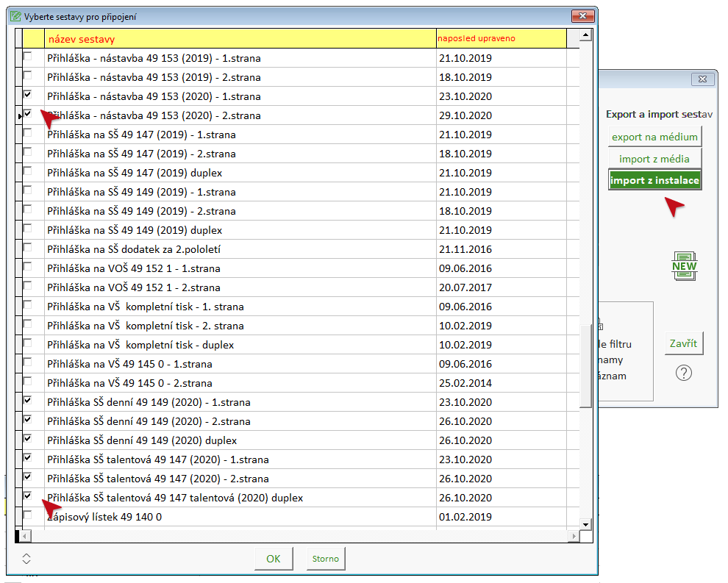
Task: Check Přihláška - nástavba 49 153 (2019) - 1.strana
Action: pos(28,56)
